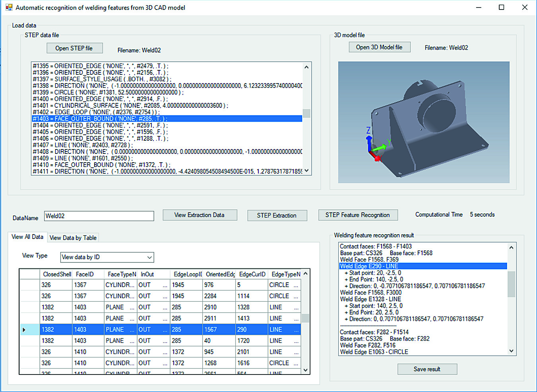
Task: Click the Computational Time label
Action: [439, 214]
